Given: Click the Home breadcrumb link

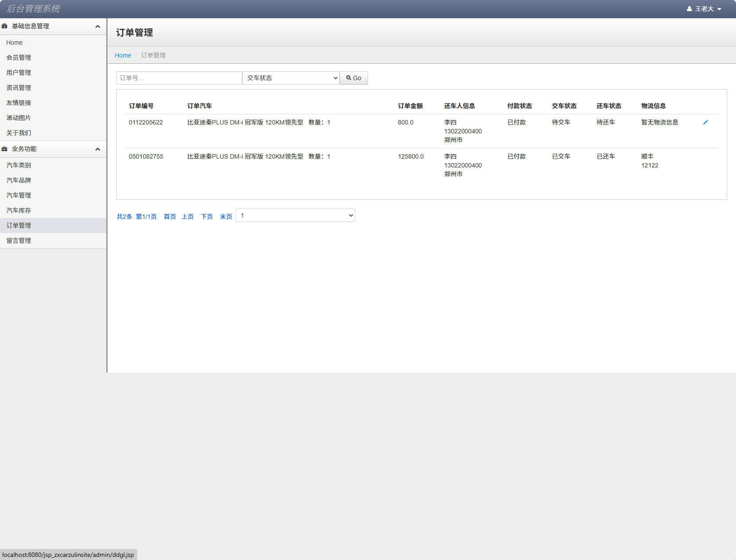Looking at the screenshot, I should pos(123,55).
